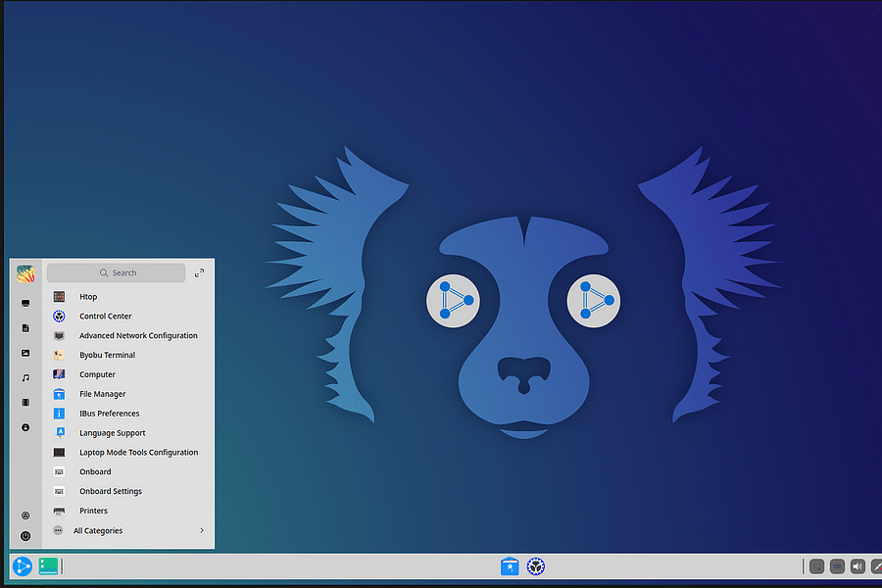Click the music category icon in menu sidebar
Screen dimensions: 882x588
(x=24, y=376)
